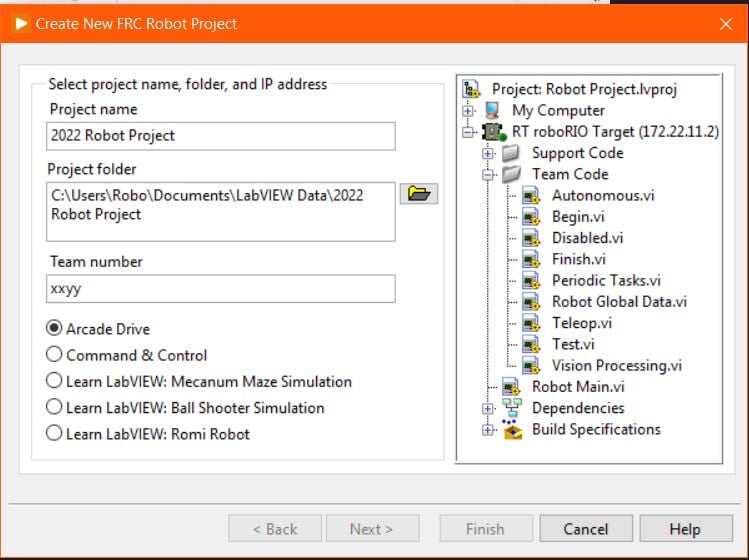This screenshot has height=560, width=749.
Task: Click the Team number input field
Action: pyautogui.click(x=221, y=289)
